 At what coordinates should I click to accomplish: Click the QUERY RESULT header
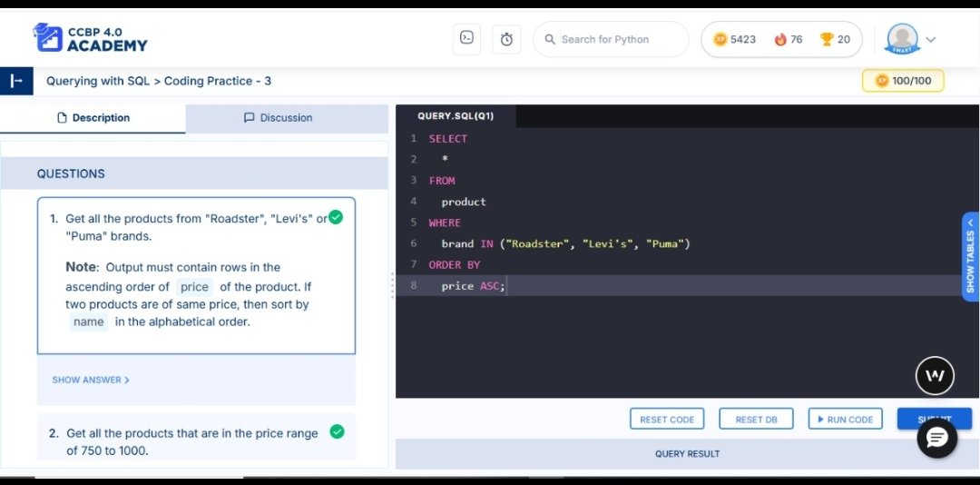(687, 454)
